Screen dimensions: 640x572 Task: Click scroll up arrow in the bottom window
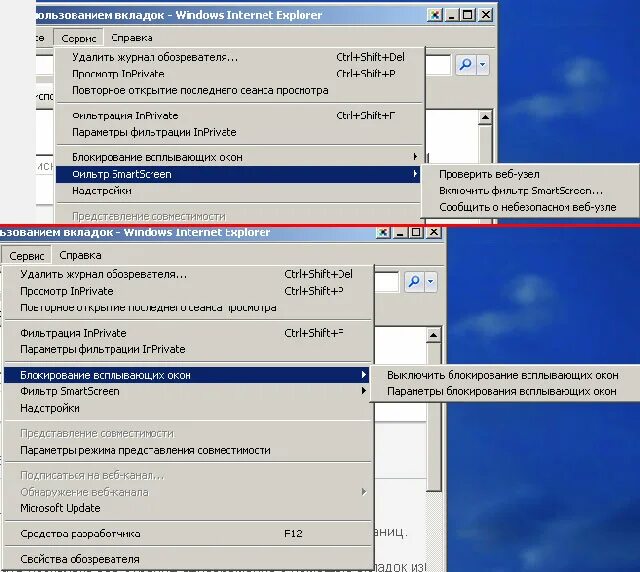[433, 335]
